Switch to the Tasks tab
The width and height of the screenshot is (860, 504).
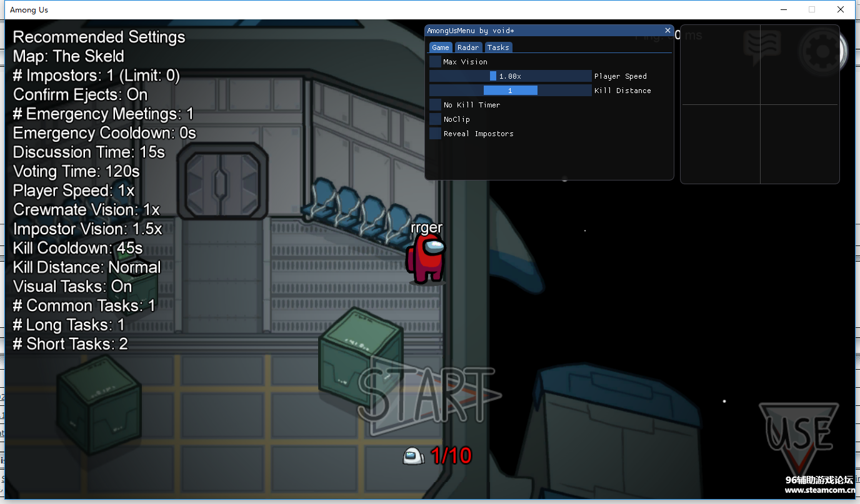coord(498,47)
